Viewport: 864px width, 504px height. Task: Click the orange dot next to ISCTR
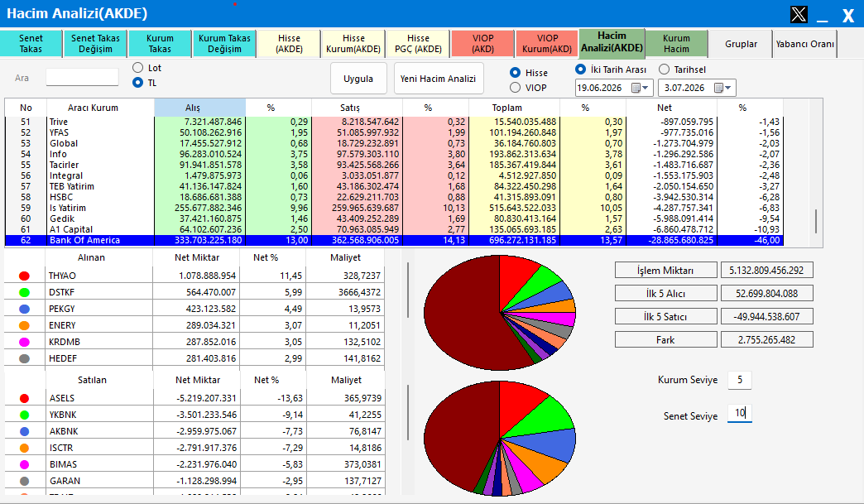(x=24, y=448)
